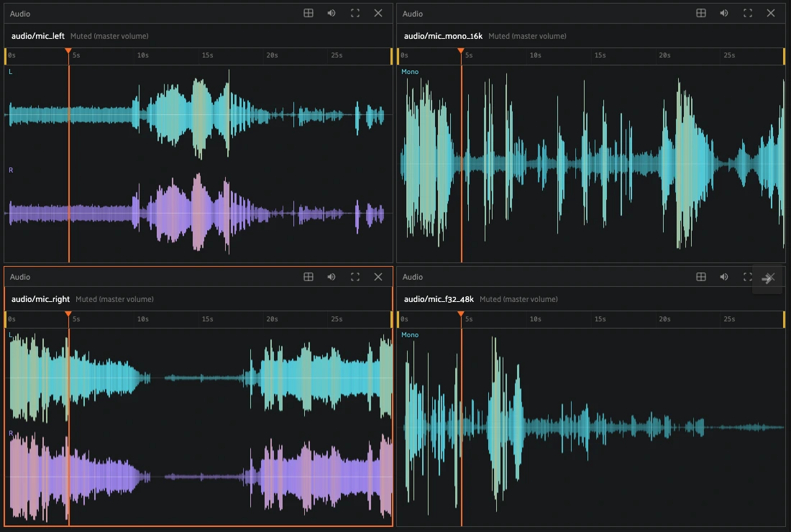Open panel layout grid in mic_mono_16k panel
The height and width of the screenshot is (532, 791).
[x=700, y=13]
